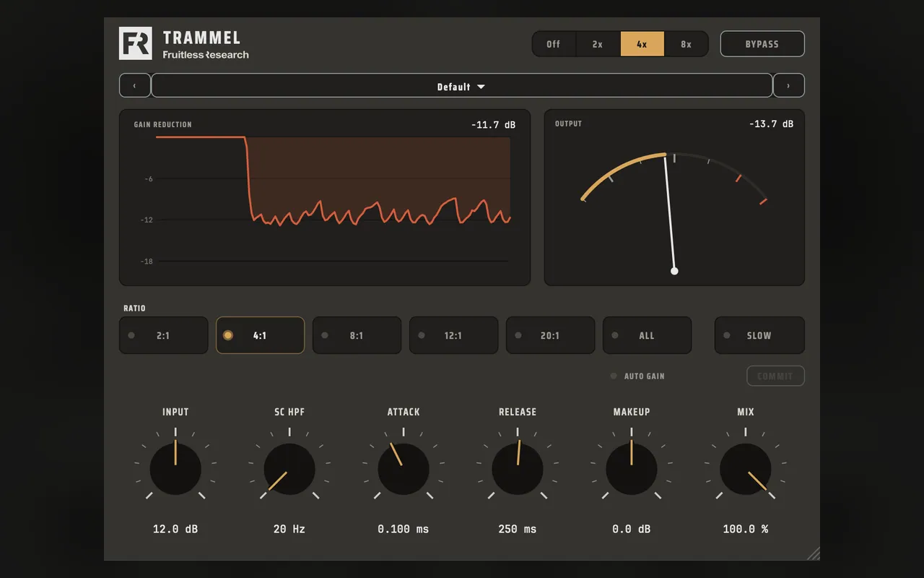Click the 0.0 dB makeup value
Image resolution: width=924 pixels, height=578 pixels.
click(632, 529)
